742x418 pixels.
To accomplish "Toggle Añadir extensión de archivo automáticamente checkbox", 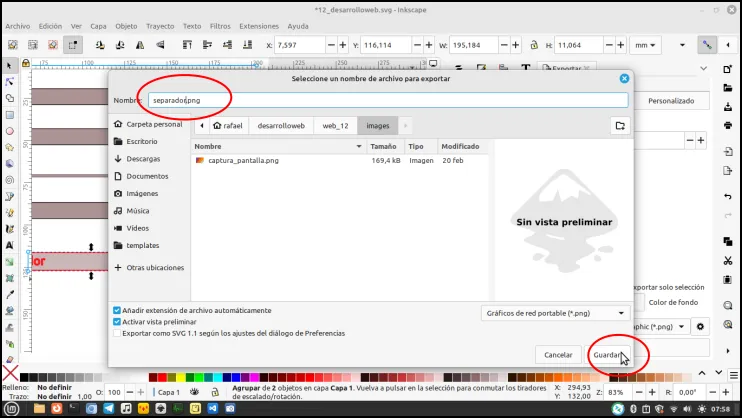I will coord(117,311).
